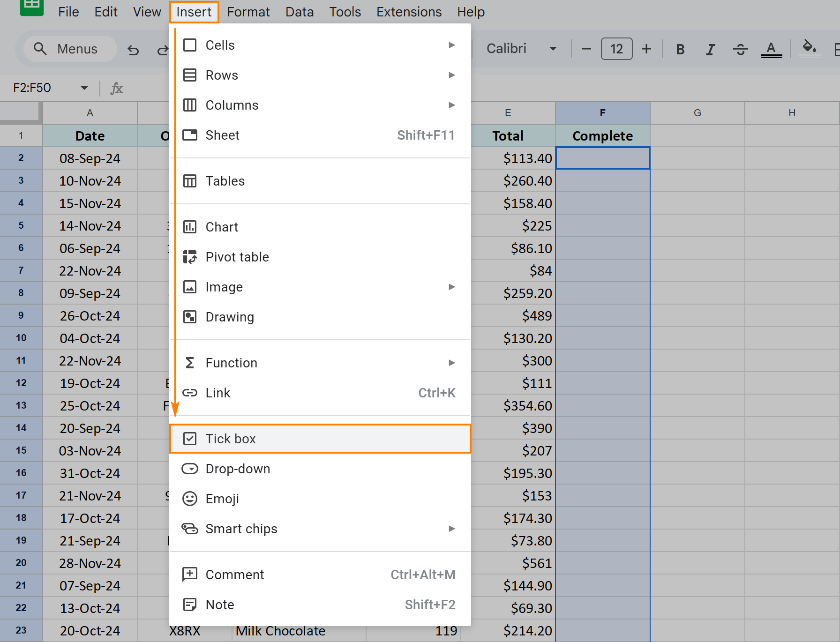Expand the Cells submenu arrow
This screenshot has height=642, width=840.
point(452,45)
